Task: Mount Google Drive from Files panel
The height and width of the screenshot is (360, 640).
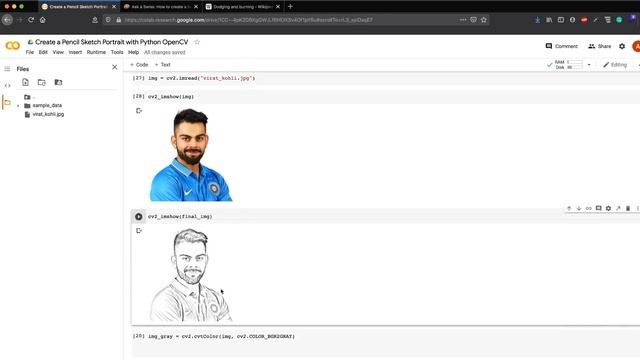Action: 58,82
